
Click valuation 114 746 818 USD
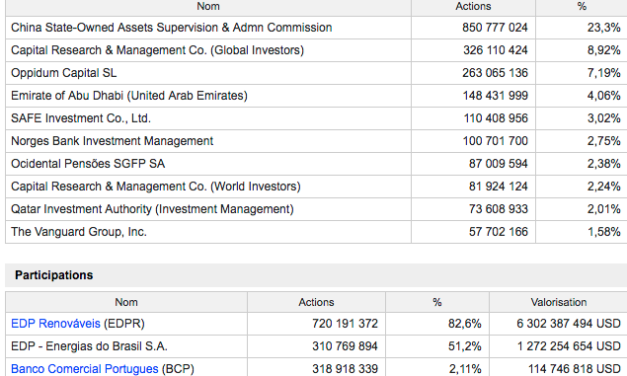(x=574, y=368)
